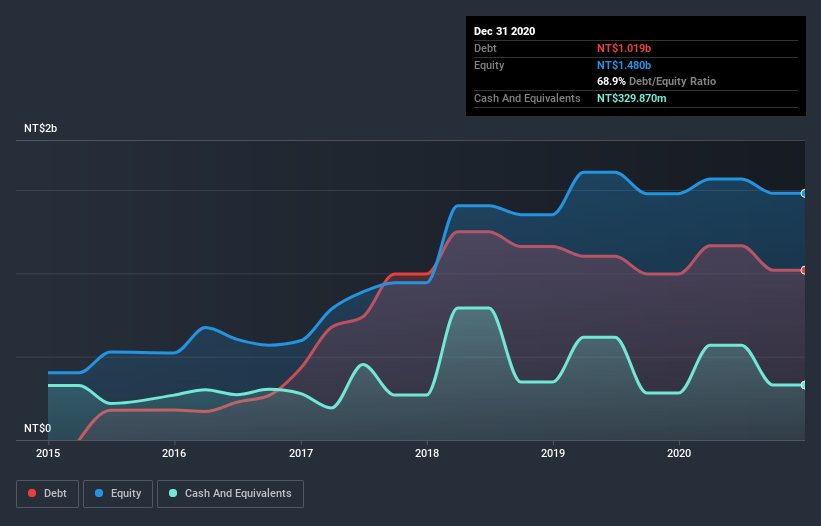Toggle Cash And Equivalents legend button
The width and height of the screenshot is (821, 526).
pos(230,494)
